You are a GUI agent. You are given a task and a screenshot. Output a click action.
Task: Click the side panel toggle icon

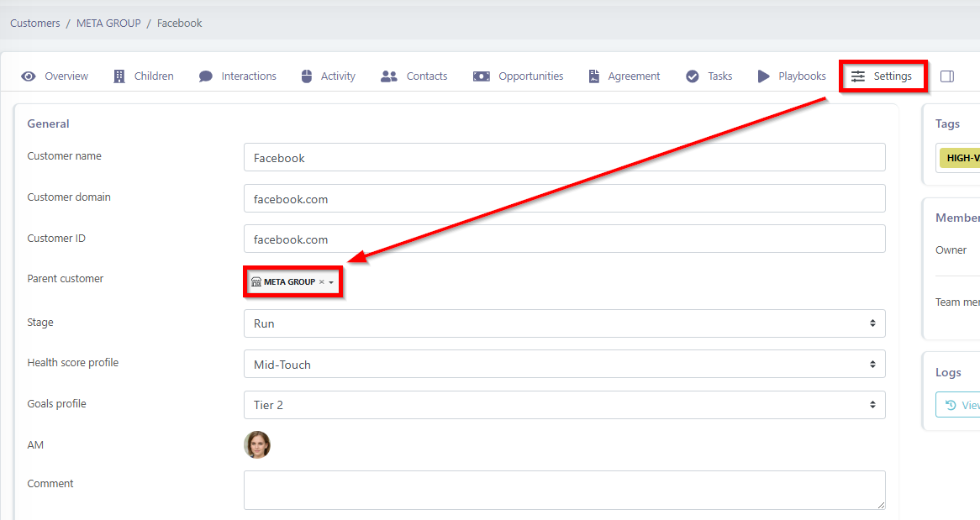point(947,76)
